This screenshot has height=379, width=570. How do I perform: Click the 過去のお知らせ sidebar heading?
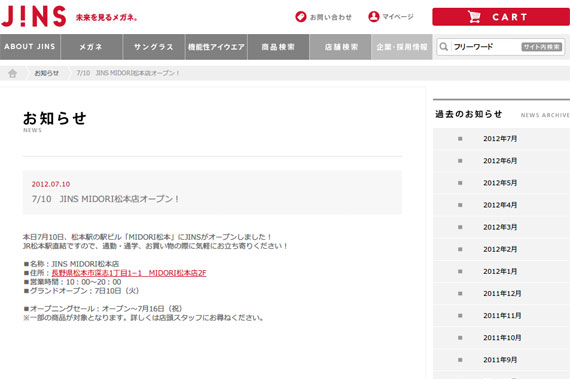469,114
